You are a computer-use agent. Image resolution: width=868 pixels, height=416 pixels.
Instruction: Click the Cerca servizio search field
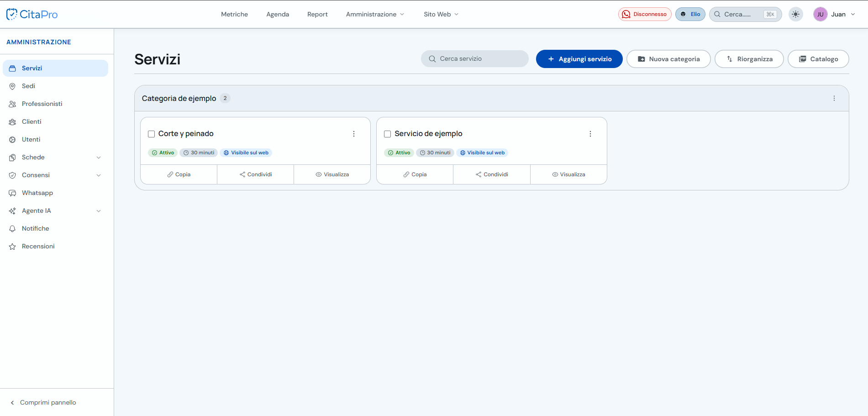[475, 59]
